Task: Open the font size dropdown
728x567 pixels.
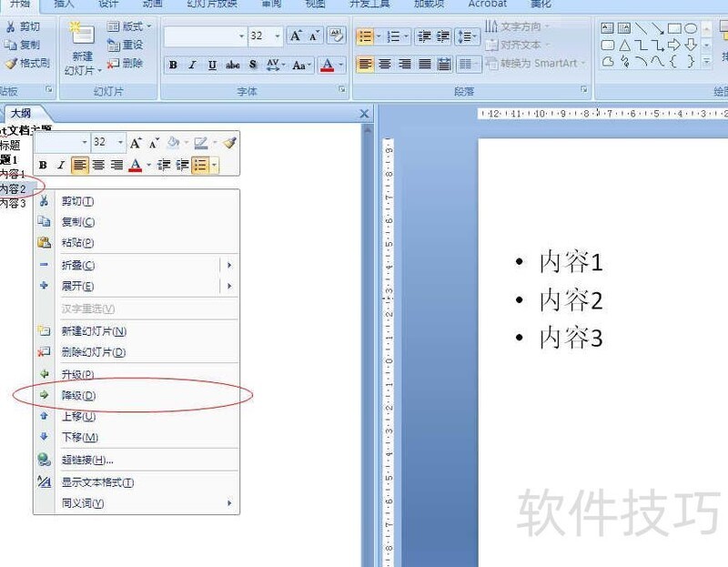Action: (x=277, y=35)
